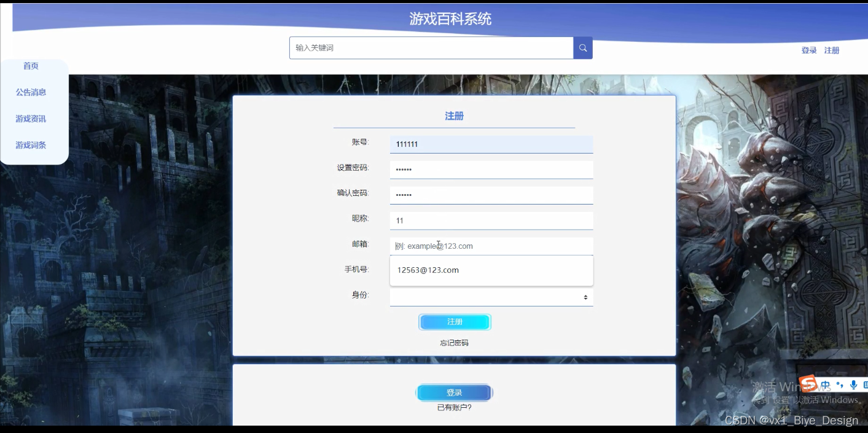Screen dimensions: 868x433
Task: Open 首页 in the side menu
Action: point(31,66)
